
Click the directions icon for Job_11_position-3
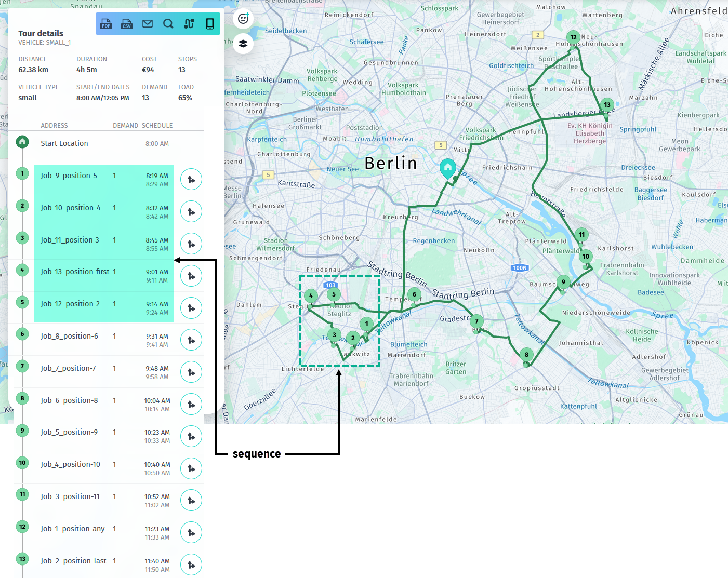tap(191, 244)
